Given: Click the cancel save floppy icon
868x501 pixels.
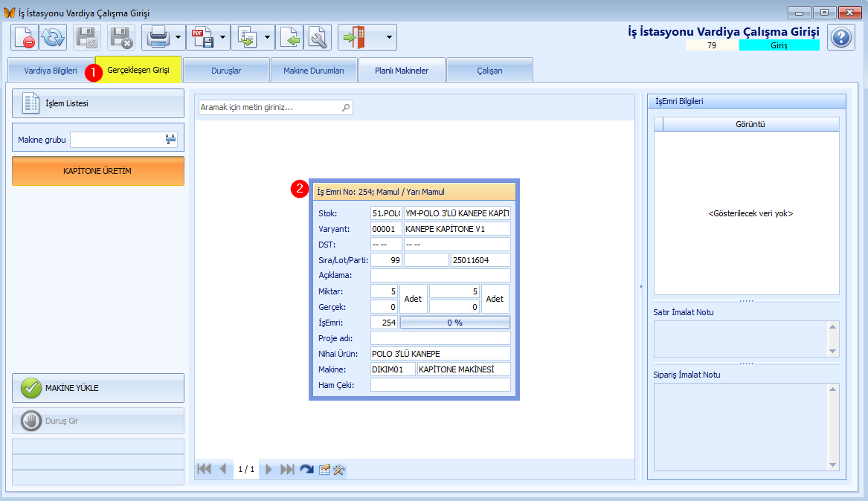Looking at the screenshot, I should pyautogui.click(x=121, y=38).
